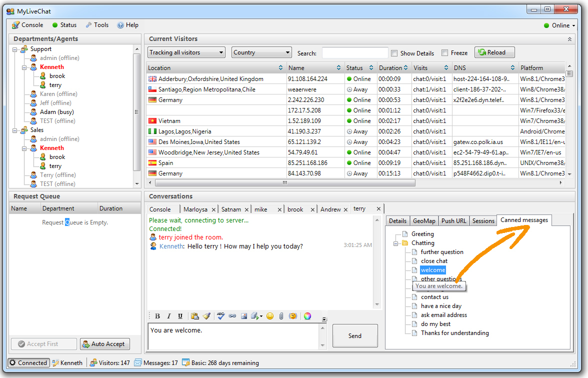Run the spell check tool
The width and height of the screenshot is (588, 378).
coord(221,316)
